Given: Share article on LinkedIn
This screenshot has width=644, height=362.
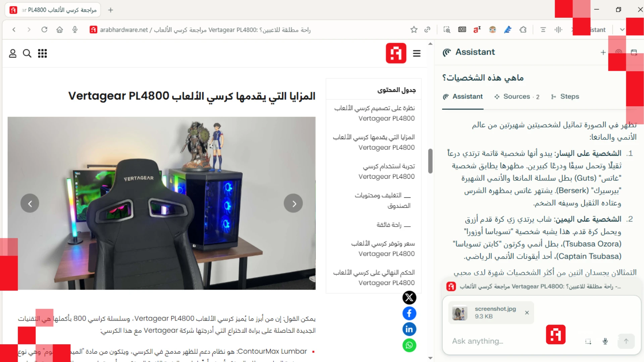Looking at the screenshot, I should (x=409, y=329).
